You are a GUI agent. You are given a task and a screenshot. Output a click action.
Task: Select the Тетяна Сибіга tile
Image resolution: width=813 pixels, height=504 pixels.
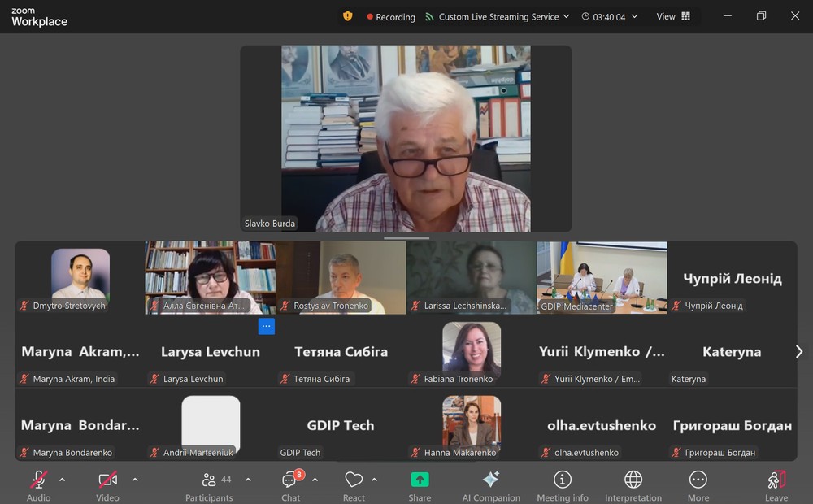(341, 351)
